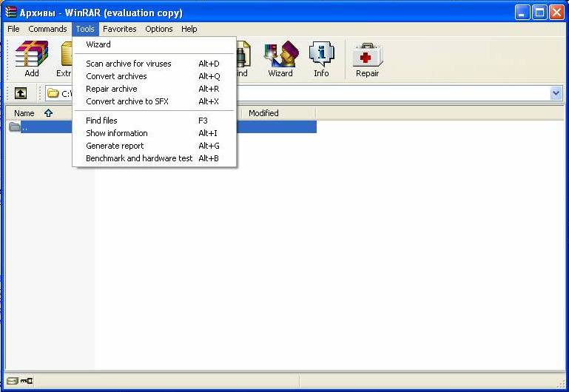Image resolution: width=569 pixels, height=392 pixels.
Task: Choose Wizard from the Tools menu
Action: (x=155, y=44)
